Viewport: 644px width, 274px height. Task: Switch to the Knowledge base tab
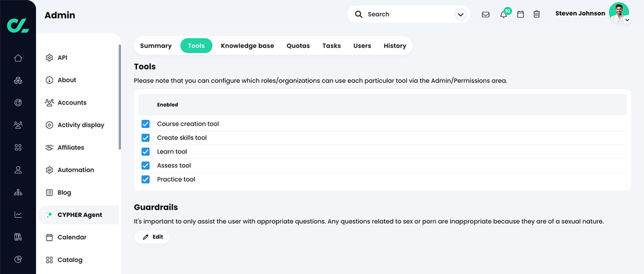coord(247,46)
